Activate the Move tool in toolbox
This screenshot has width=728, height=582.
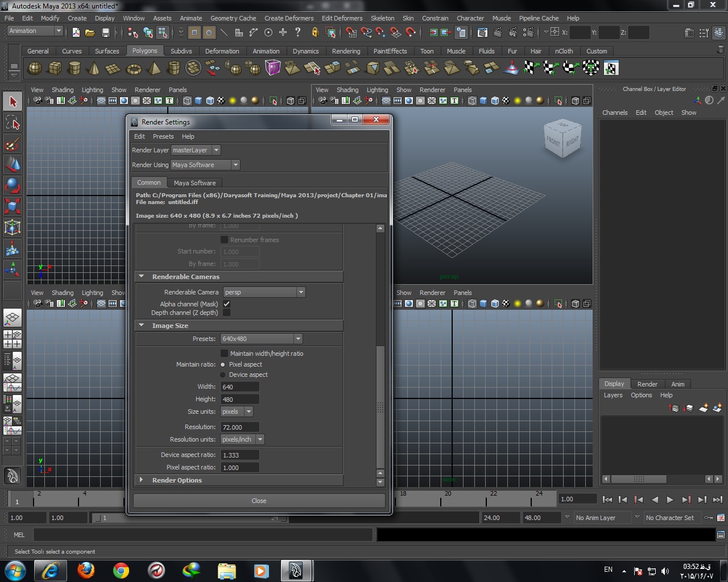[13, 164]
